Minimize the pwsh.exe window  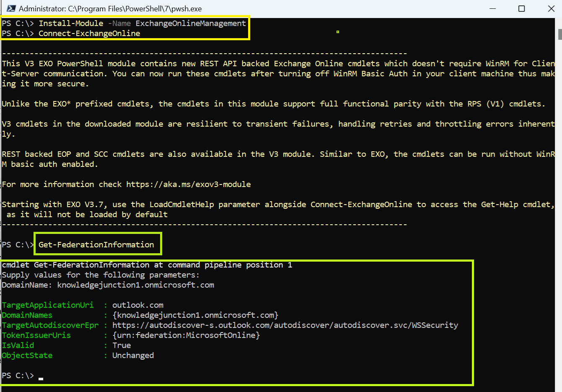(492, 8)
